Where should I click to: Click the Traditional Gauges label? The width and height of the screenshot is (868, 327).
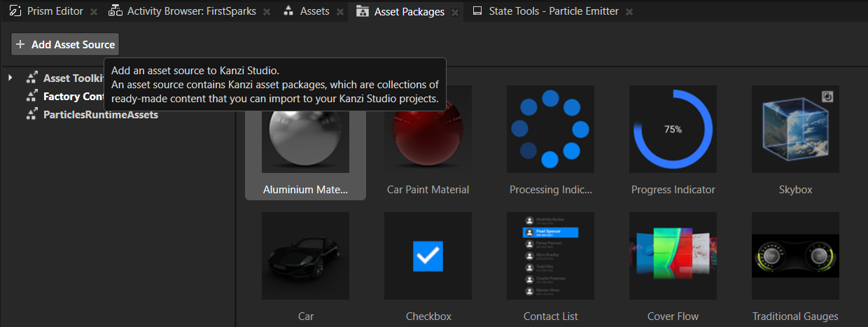point(795,316)
